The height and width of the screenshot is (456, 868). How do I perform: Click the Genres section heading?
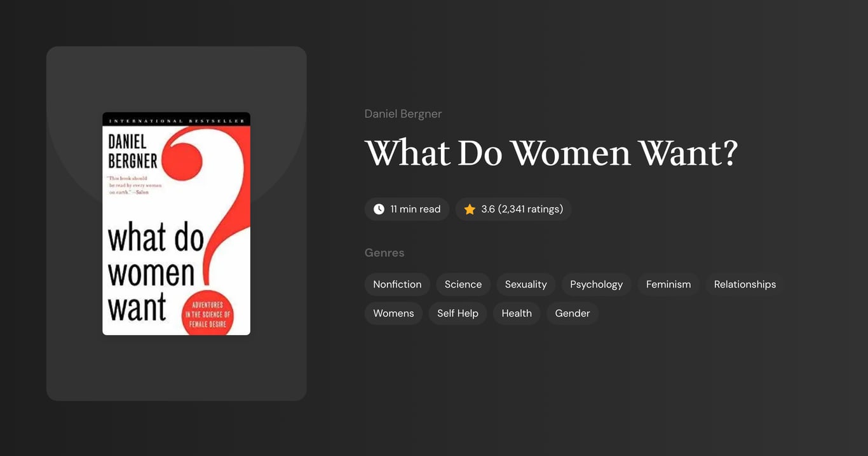[384, 252]
